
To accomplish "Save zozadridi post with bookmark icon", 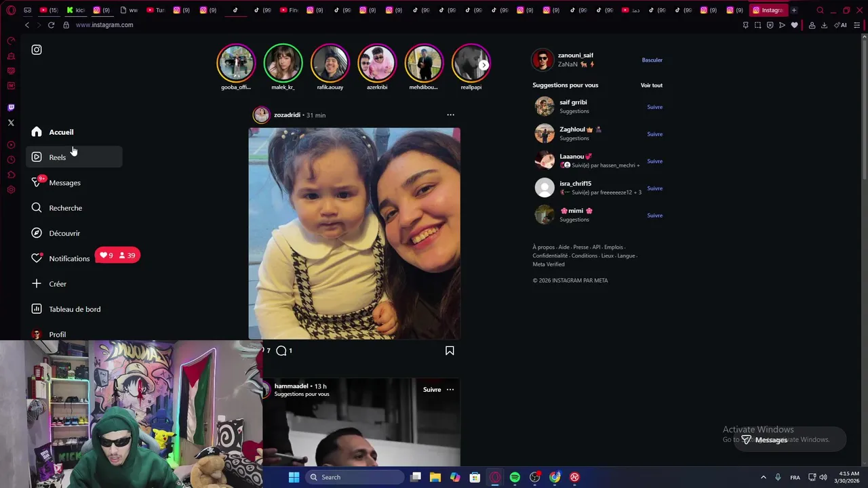I will point(450,350).
